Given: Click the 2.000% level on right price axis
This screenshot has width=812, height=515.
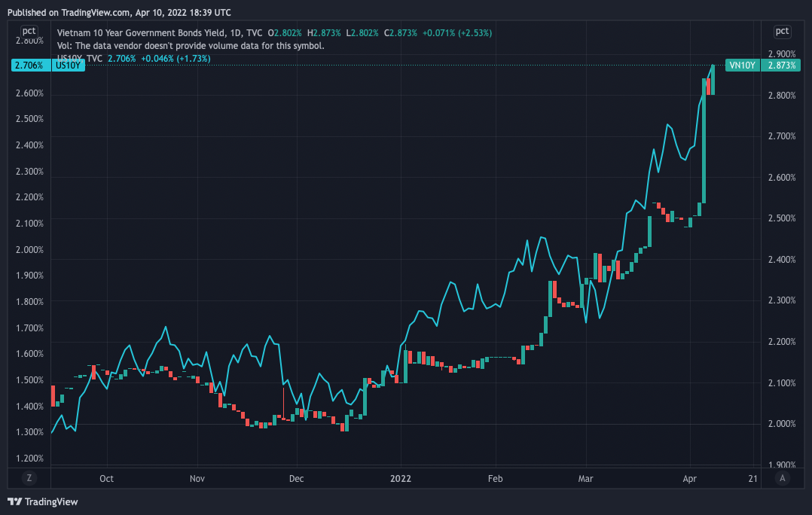Looking at the screenshot, I should coord(781,424).
